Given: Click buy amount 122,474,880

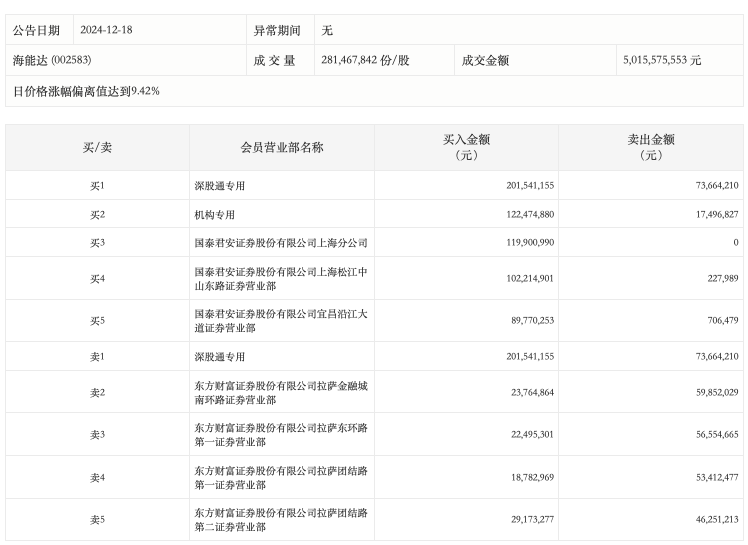Looking at the screenshot, I should tap(523, 215).
